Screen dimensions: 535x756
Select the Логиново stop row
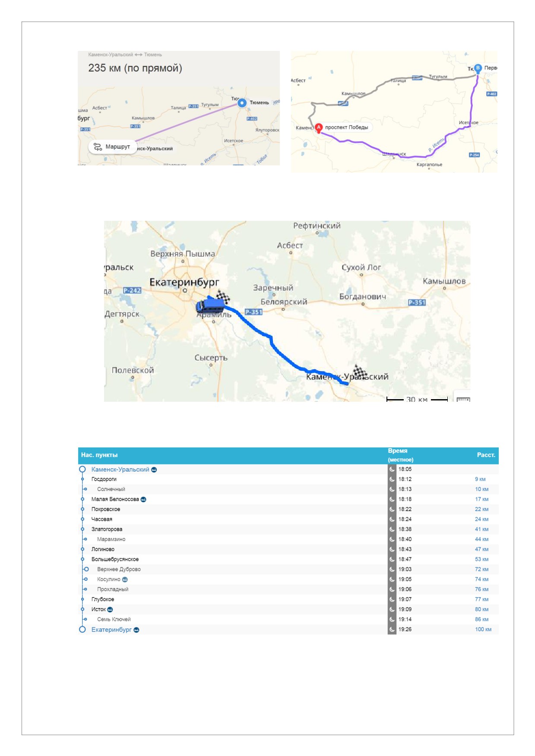288,549
